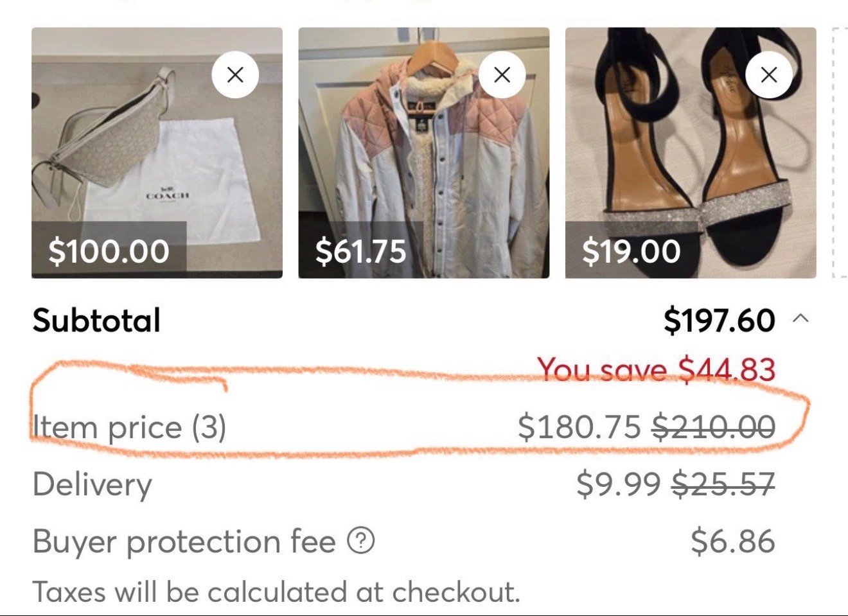The image size is (848, 616).
Task: Tap the Delivery row label
Action: click(92, 484)
